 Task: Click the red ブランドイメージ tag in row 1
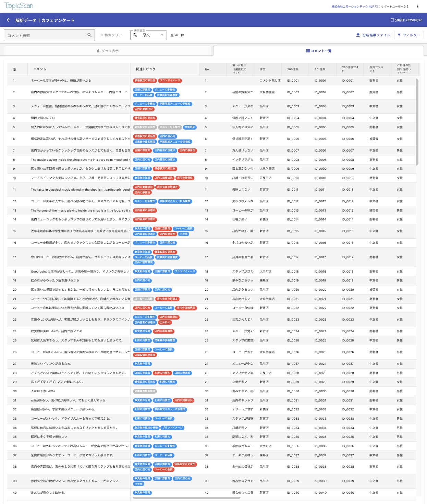tap(170, 81)
